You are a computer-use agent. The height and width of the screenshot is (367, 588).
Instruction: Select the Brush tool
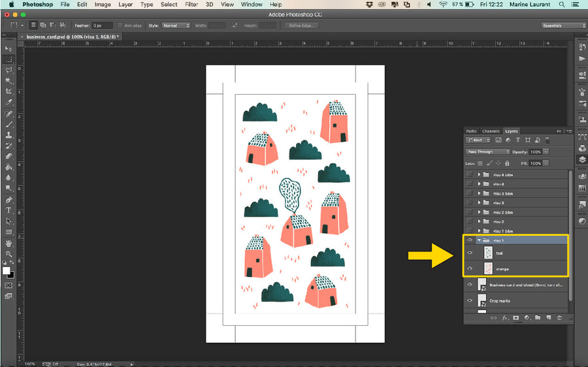[8, 125]
